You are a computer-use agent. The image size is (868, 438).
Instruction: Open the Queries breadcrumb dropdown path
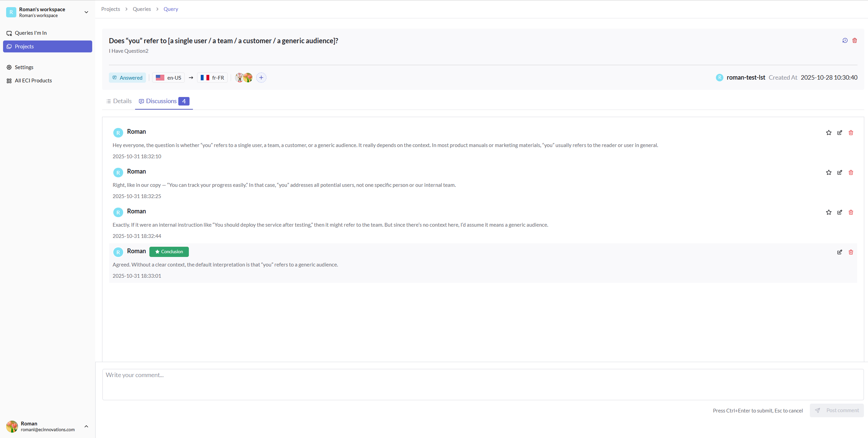point(142,9)
